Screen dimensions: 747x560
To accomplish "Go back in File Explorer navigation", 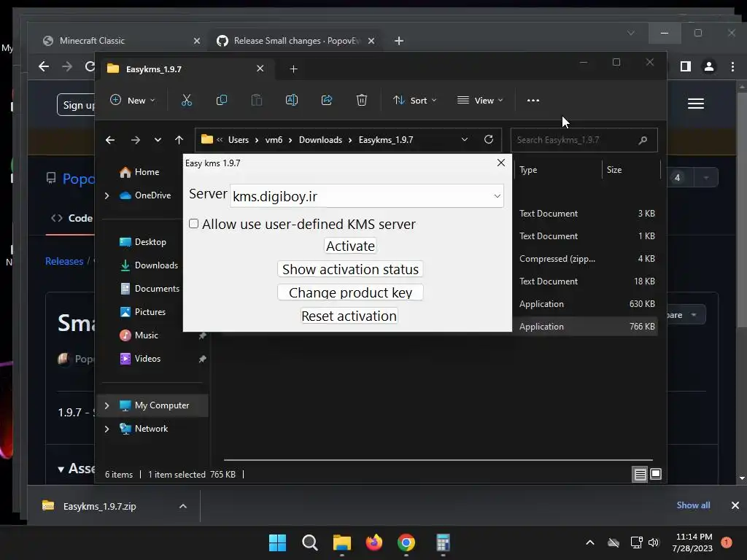I will tap(110, 140).
